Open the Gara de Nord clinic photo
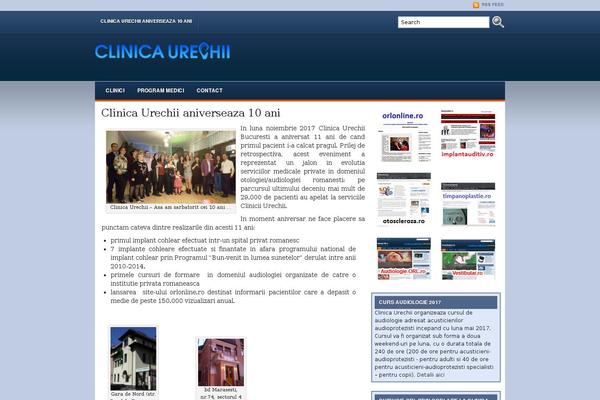600x400 pixels. (133, 358)
